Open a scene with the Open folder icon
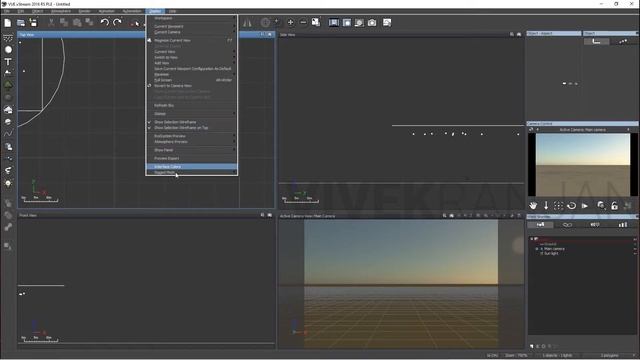This screenshot has height=360, width=640. [x=20, y=22]
